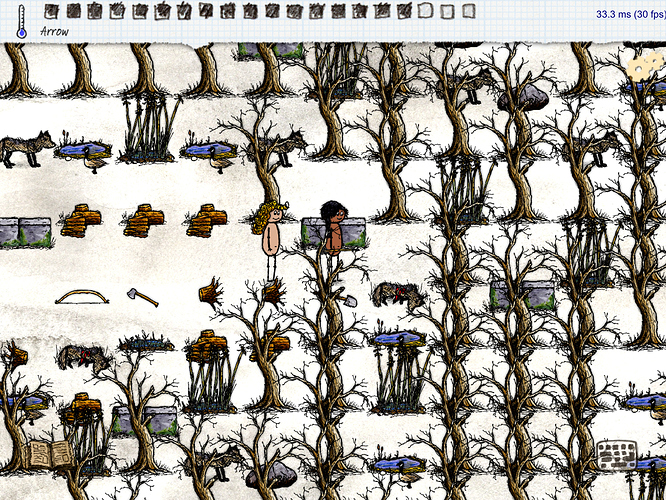Click the goose pond next to the left wolf
This screenshot has height=500, width=666.
84,152
